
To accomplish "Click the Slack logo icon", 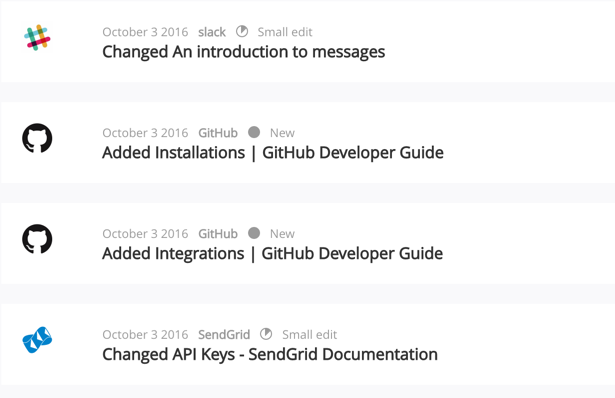I will [37, 38].
